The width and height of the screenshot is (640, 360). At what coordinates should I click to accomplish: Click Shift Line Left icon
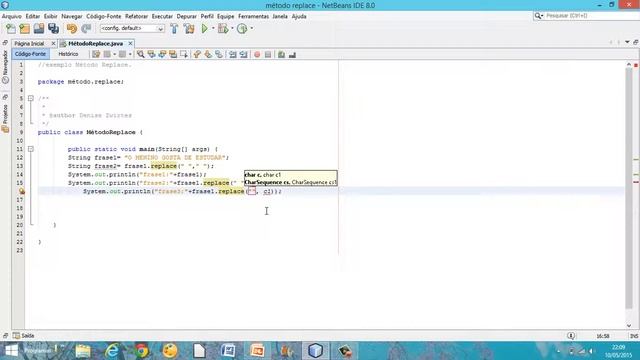coord(233,54)
